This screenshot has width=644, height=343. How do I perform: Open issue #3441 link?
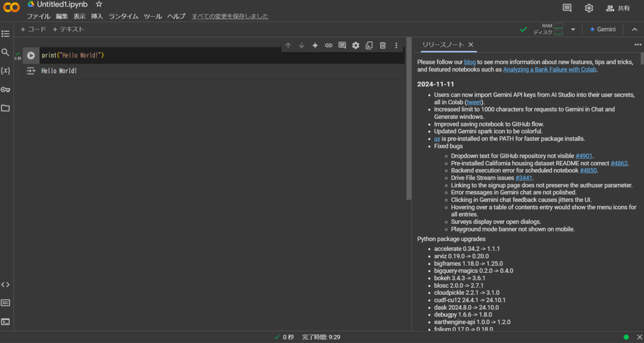[524, 178]
